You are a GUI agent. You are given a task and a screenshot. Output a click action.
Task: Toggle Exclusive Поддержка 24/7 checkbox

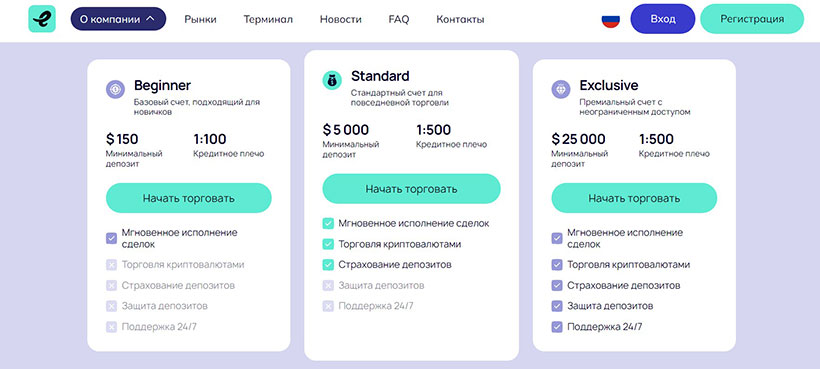pyautogui.click(x=557, y=327)
